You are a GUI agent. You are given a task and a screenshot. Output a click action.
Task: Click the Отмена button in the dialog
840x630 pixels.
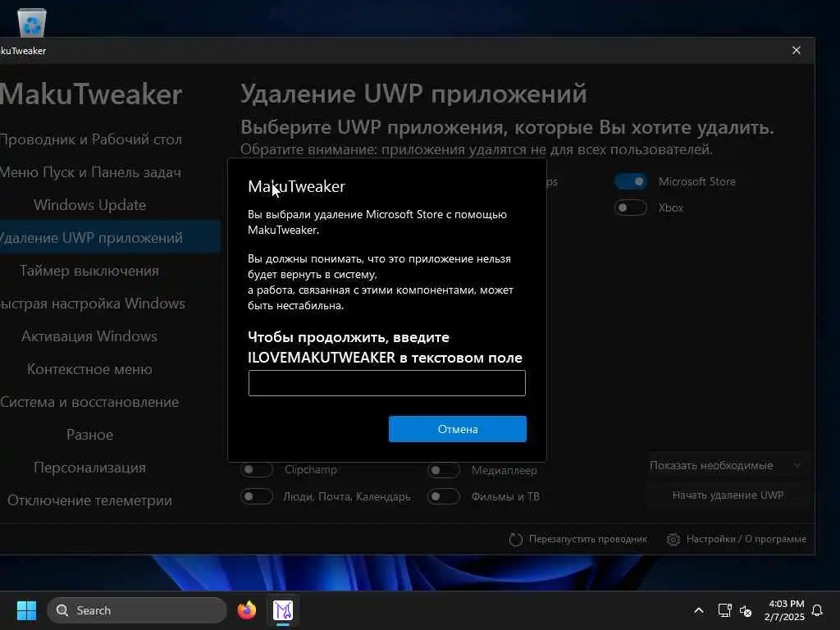(x=458, y=429)
